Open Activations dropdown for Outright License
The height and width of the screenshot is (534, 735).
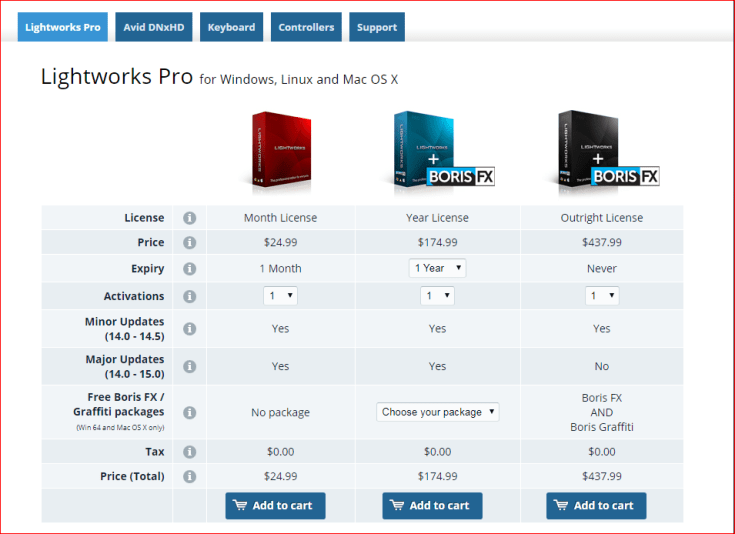[601, 296]
